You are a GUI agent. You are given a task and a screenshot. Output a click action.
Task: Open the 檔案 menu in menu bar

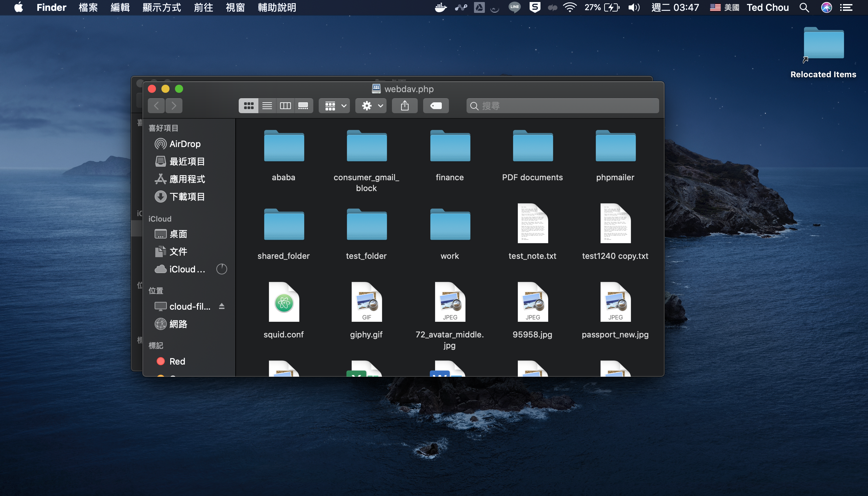[88, 7]
